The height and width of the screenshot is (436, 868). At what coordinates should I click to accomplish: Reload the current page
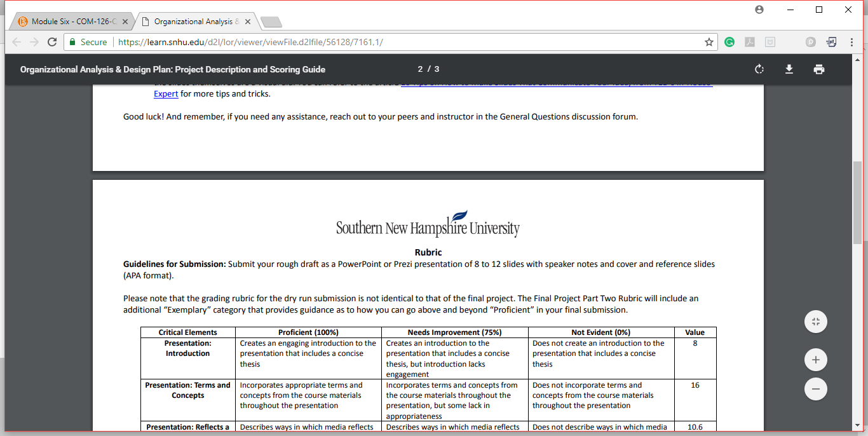[52, 42]
